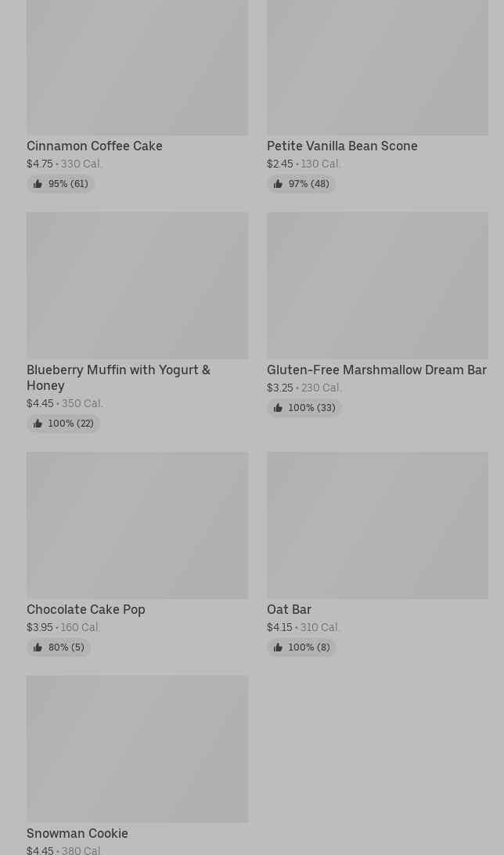Click the Chocolate Cake Pop title
This screenshot has width=504, height=855.
pyautogui.click(x=86, y=609)
